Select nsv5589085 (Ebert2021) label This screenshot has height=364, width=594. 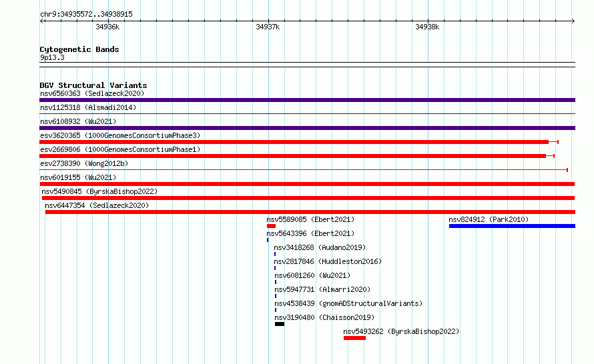click(310, 219)
